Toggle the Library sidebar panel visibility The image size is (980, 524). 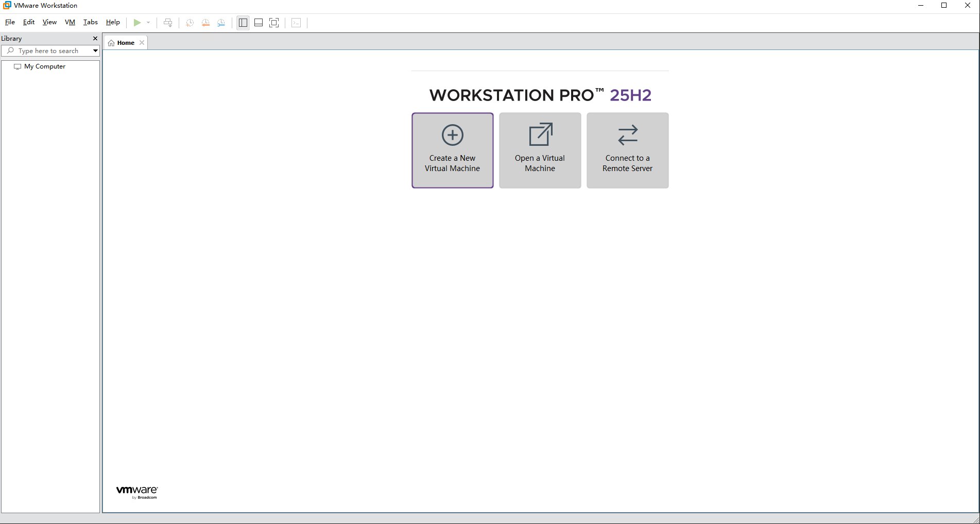[x=243, y=23]
